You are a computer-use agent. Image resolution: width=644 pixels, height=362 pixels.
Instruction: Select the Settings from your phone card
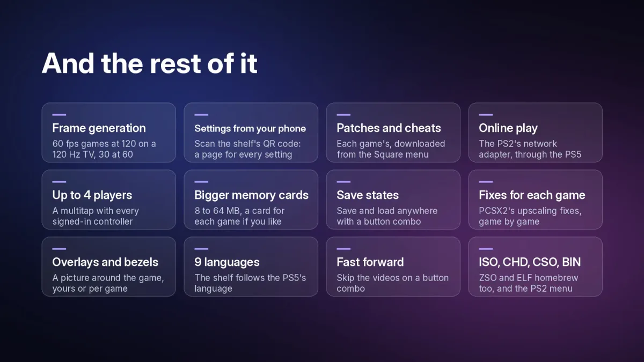[x=251, y=132]
